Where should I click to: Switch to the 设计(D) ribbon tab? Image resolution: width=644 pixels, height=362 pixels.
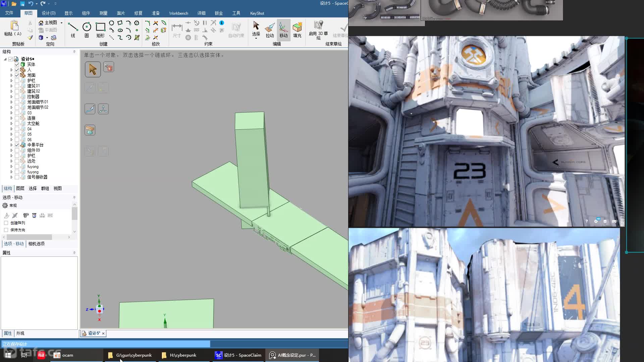[49, 13]
